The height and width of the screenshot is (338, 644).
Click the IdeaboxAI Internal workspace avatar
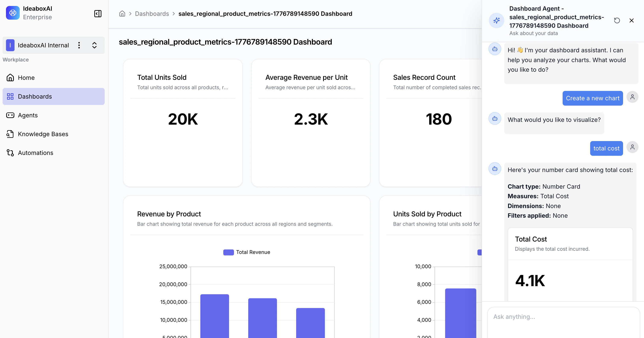pos(10,45)
